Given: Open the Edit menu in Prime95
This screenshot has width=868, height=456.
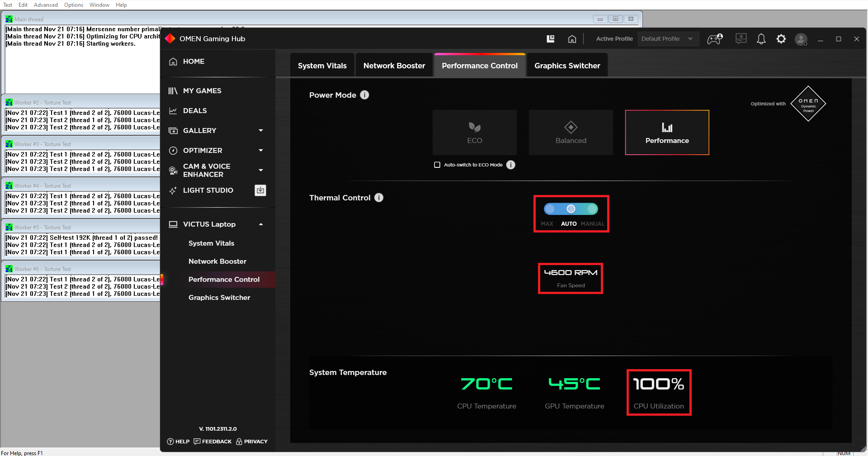Looking at the screenshot, I should 23,5.
